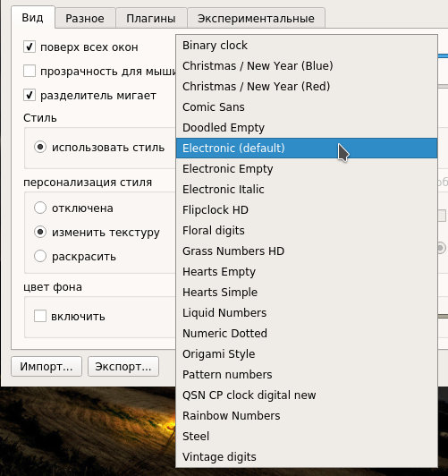The width and height of the screenshot is (448, 476).
Task: Select QSN CP clock digital new
Action: pyautogui.click(x=307, y=395)
